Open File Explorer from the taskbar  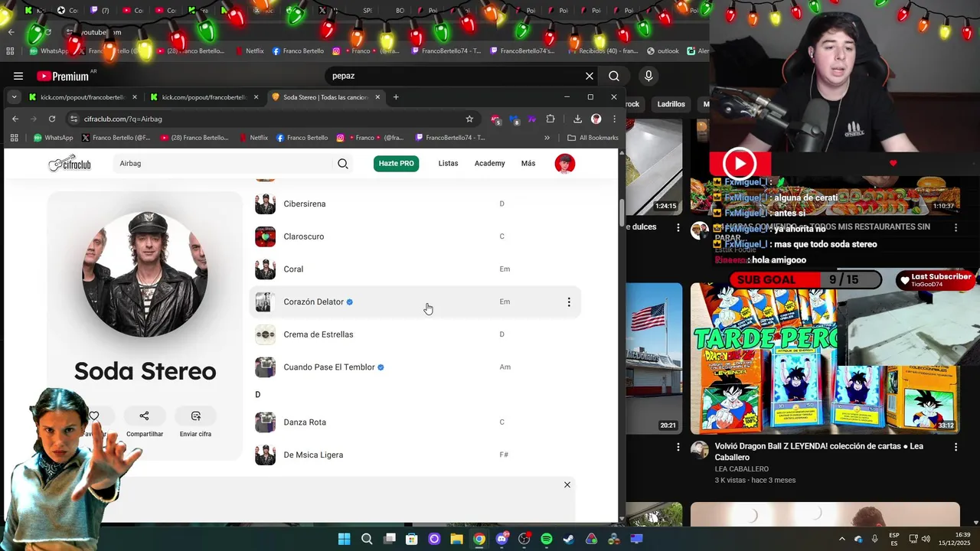tap(456, 539)
